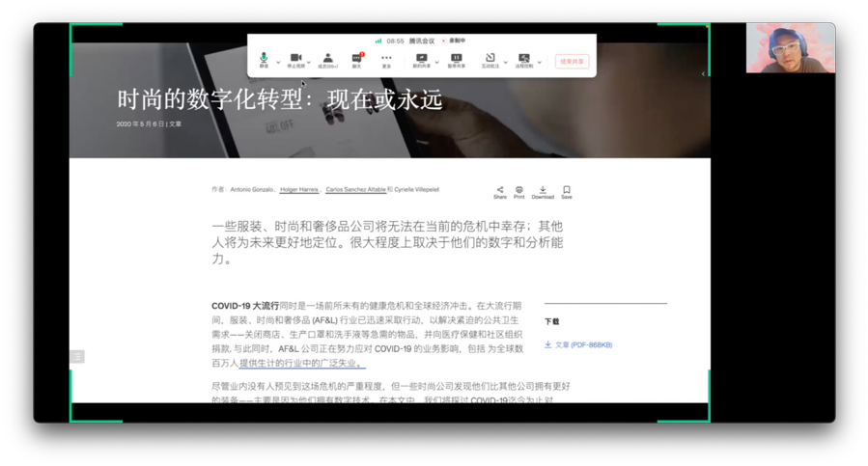Viewport: 868px width, 466px height.
Task: Click the 腾讯会议 title text
Action: [x=422, y=41]
